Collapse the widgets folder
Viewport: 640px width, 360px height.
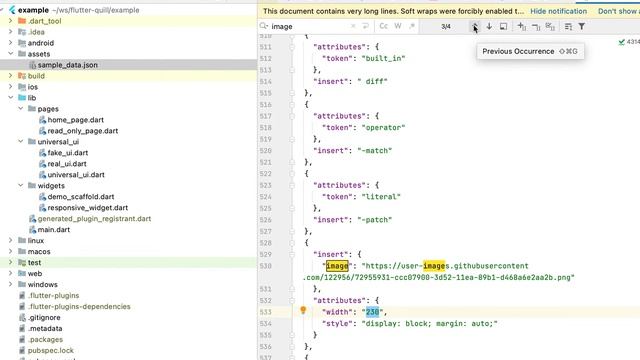pyautogui.click(x=20, y=186)
